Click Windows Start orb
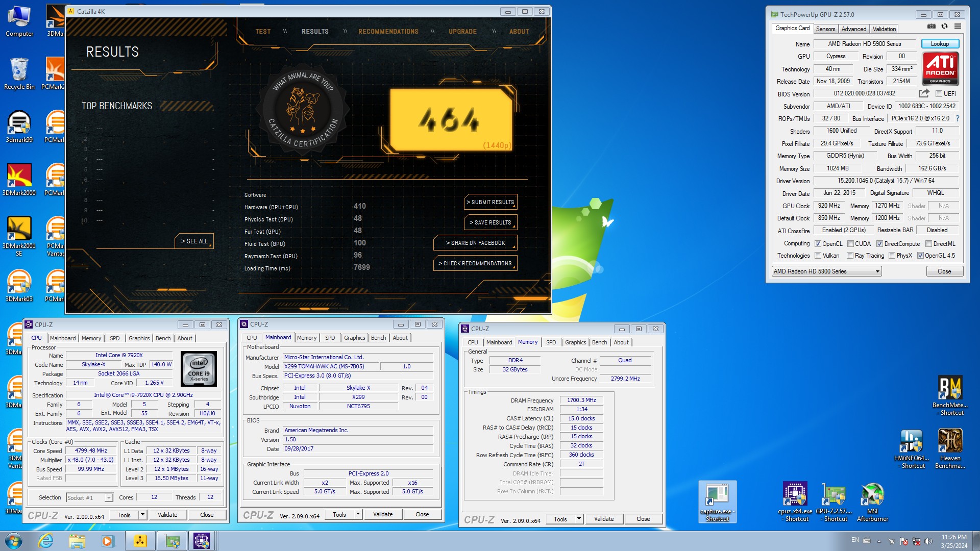980x551 pixels. [x=14, y=541]
